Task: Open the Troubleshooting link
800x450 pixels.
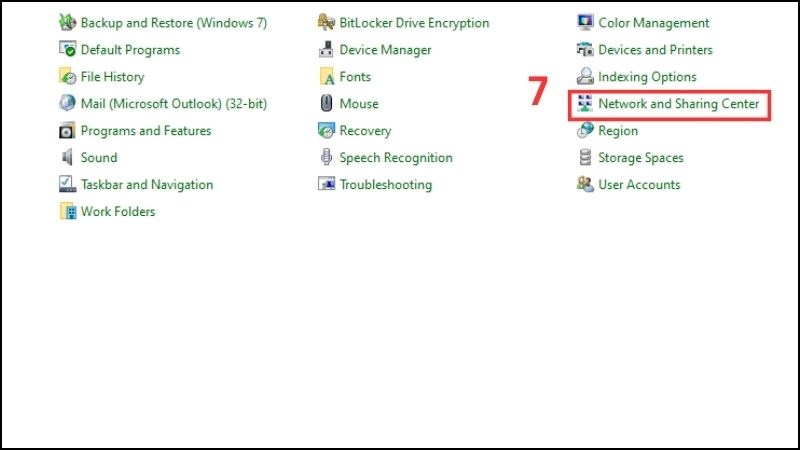Action: 385,185
